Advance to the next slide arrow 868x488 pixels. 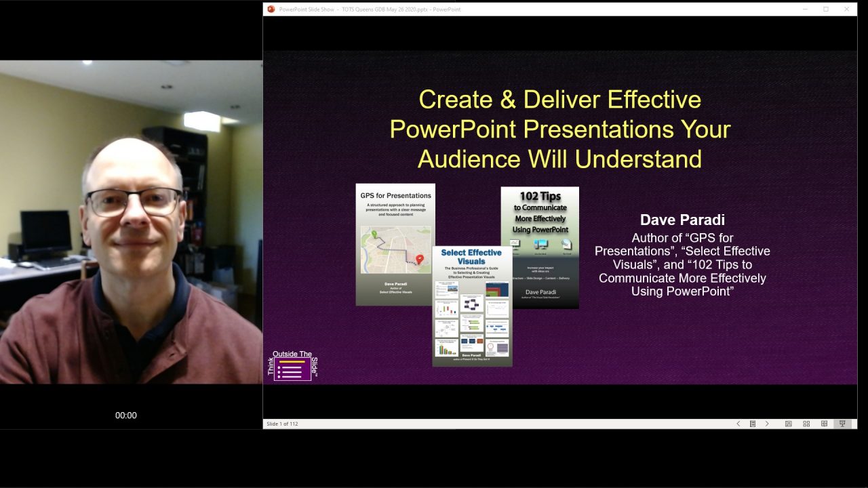(x=767, y=424)
